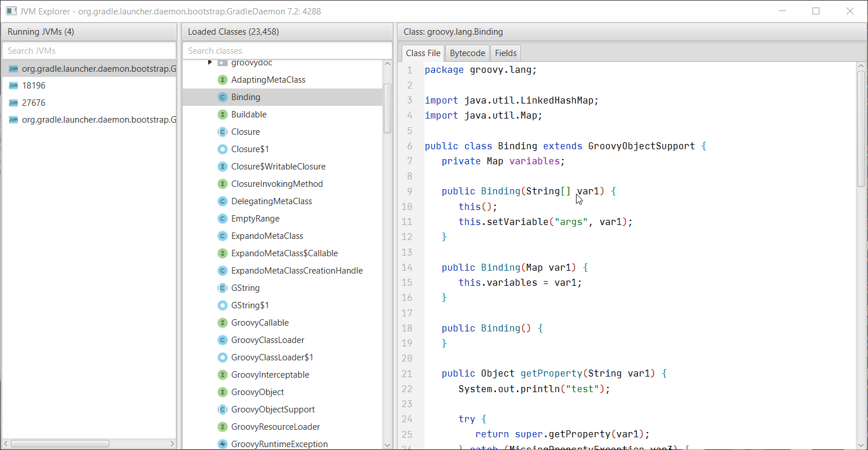Click 'return super.getProperty(var1);' code line
The height and width of the screenshot is (450, 868).
coord(562,434)
